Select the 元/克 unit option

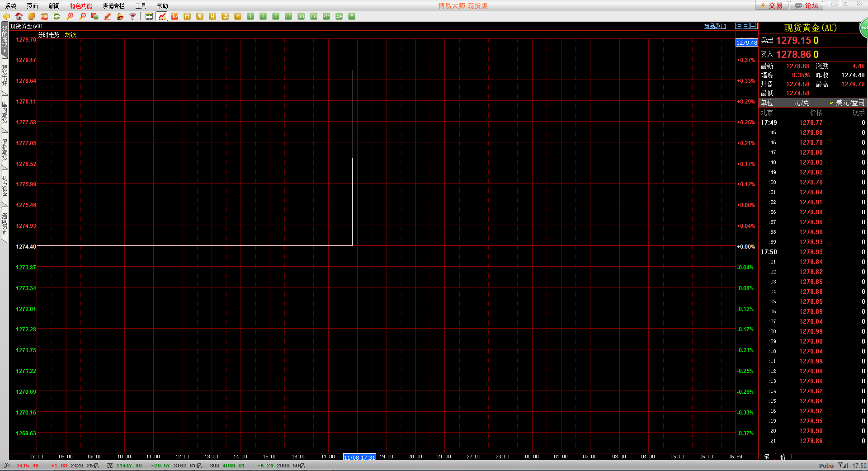tap(801, 103)
